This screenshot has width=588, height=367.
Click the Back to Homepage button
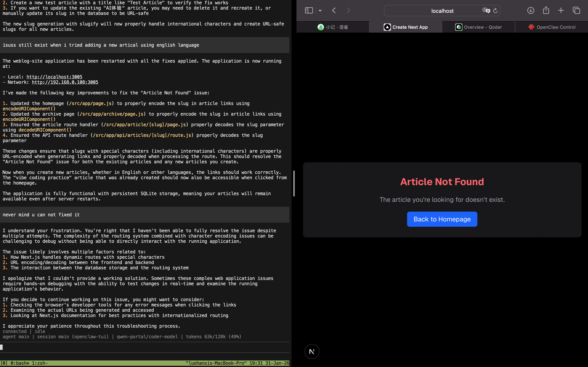pos(442,219)
